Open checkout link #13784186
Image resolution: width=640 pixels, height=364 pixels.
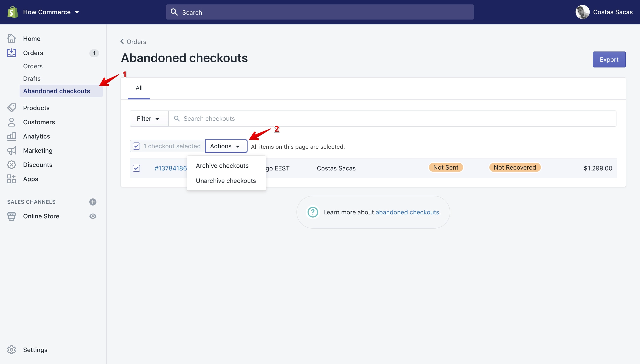171,168
